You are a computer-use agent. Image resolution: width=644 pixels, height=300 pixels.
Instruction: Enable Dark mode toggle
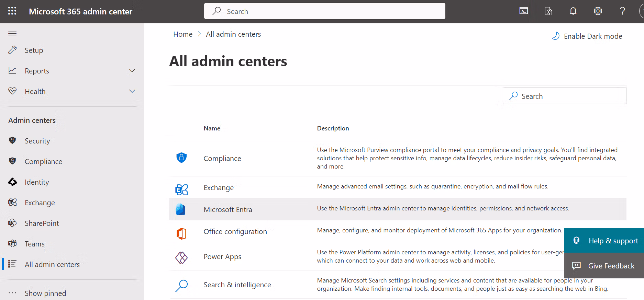pos(587,36)
